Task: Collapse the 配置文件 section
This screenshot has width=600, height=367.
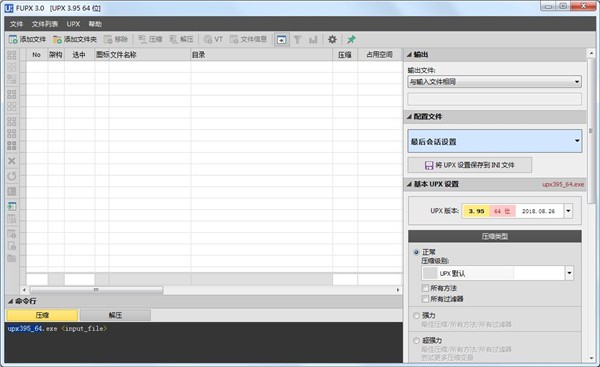Action: pos(409,116)
